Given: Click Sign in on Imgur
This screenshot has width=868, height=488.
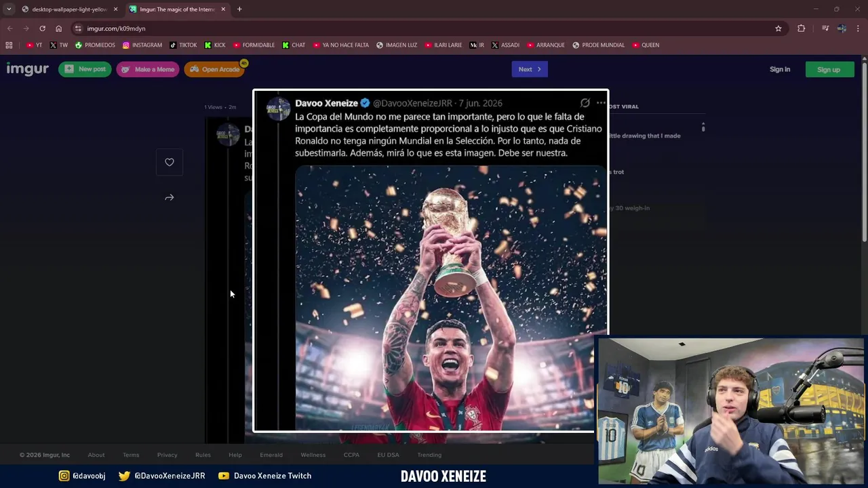Looking at the screenshot, I should (780, 69).
